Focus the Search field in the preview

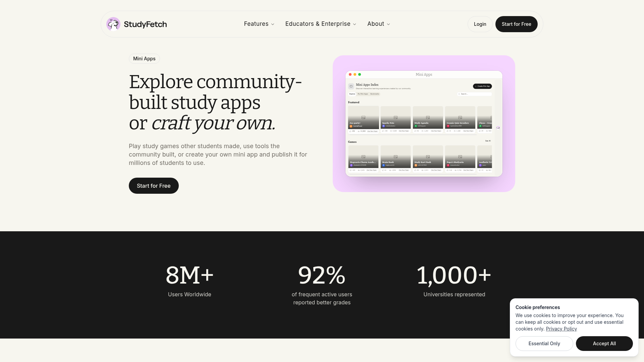475,94
